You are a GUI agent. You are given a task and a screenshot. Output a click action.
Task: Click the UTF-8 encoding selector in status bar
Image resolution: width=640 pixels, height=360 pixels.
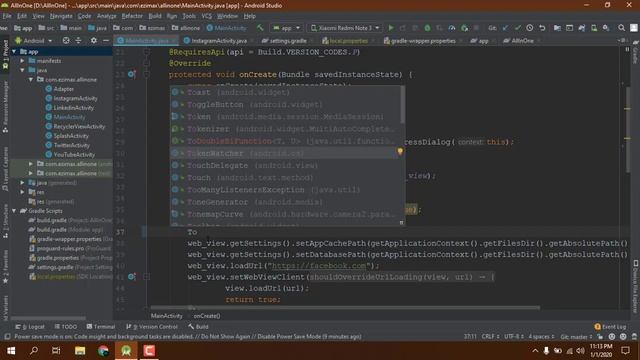click(x=514, y=337)
